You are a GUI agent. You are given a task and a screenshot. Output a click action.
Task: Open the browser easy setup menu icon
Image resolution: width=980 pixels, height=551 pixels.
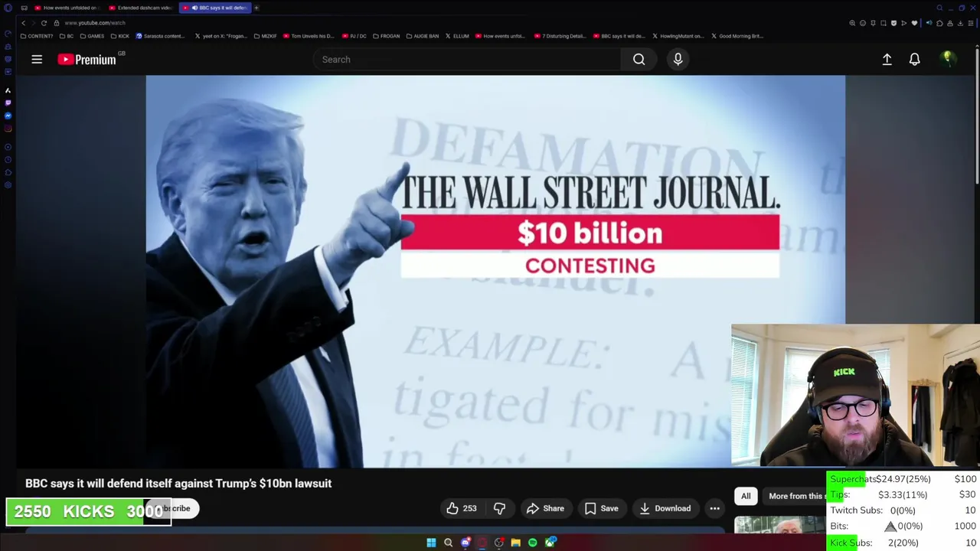[x=971, y=23]
